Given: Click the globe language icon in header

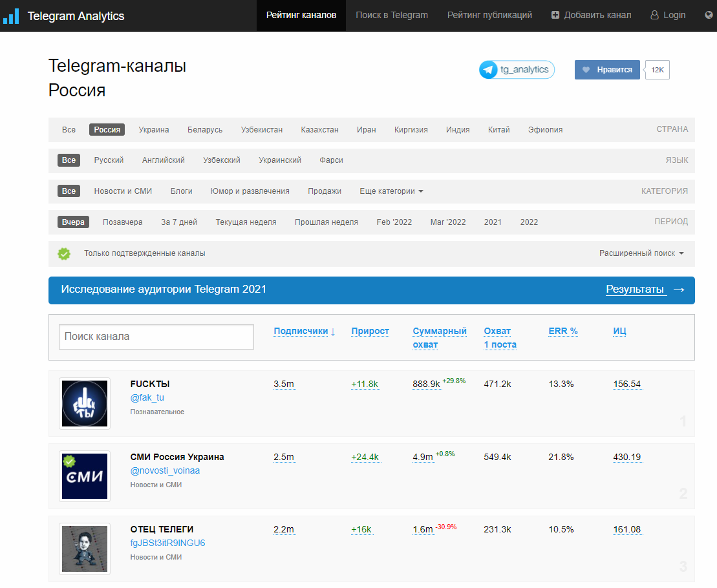Looking at the screenshot, I should click(x=709, y=15).
